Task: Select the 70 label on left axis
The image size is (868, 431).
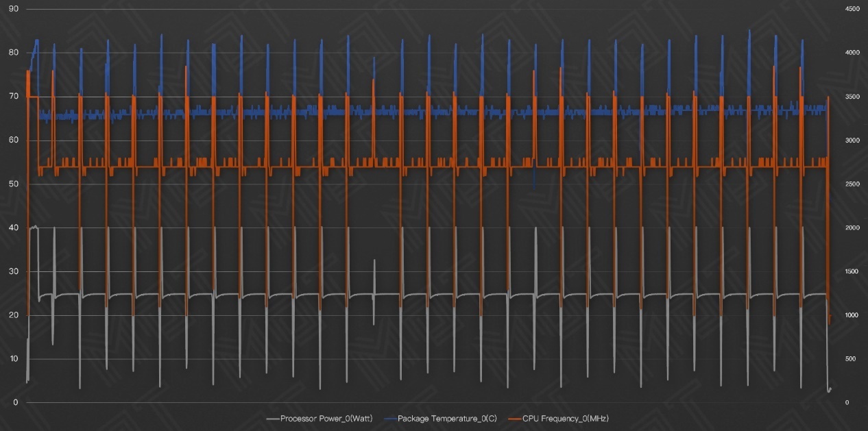Action: [13, 97]
